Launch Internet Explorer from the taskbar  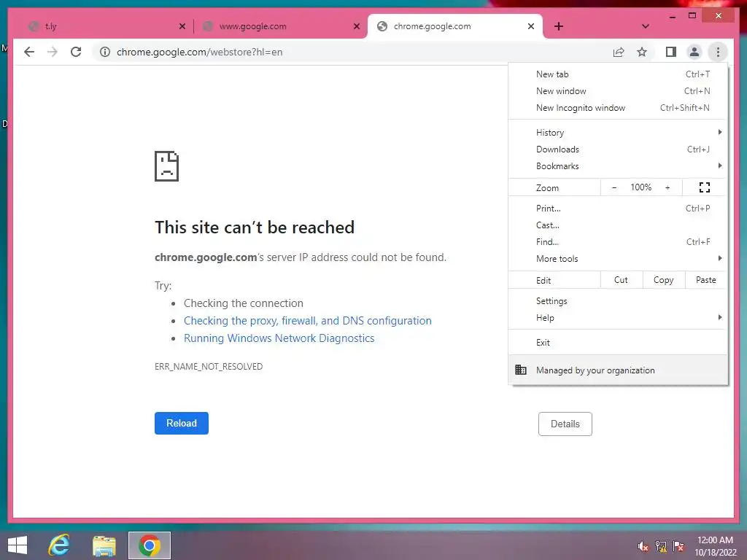tap(59, 545)
